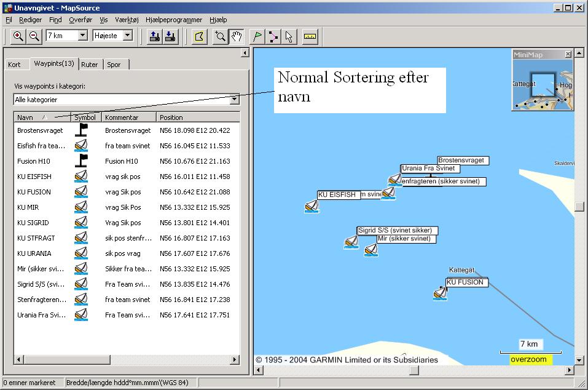The height and width of the screenshot is (390, 588).
Task: Click map horizontal scroll left arrow
Action: click(259, 370)
